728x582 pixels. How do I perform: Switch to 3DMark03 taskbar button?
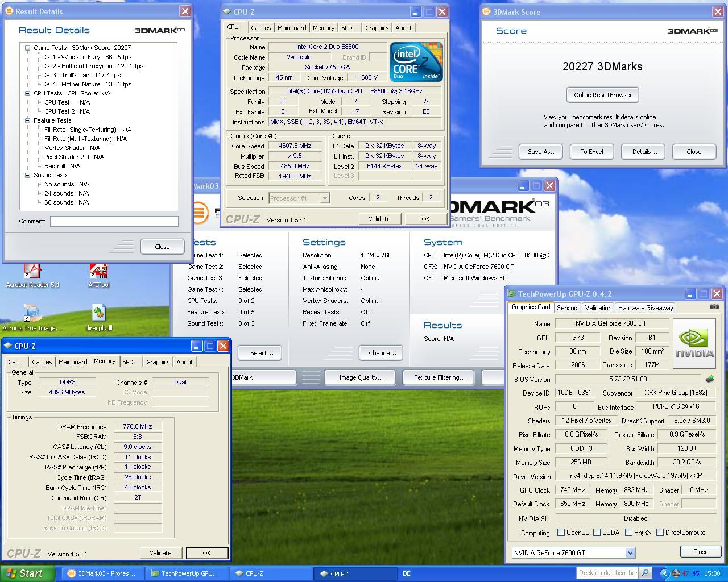(102, 573)
